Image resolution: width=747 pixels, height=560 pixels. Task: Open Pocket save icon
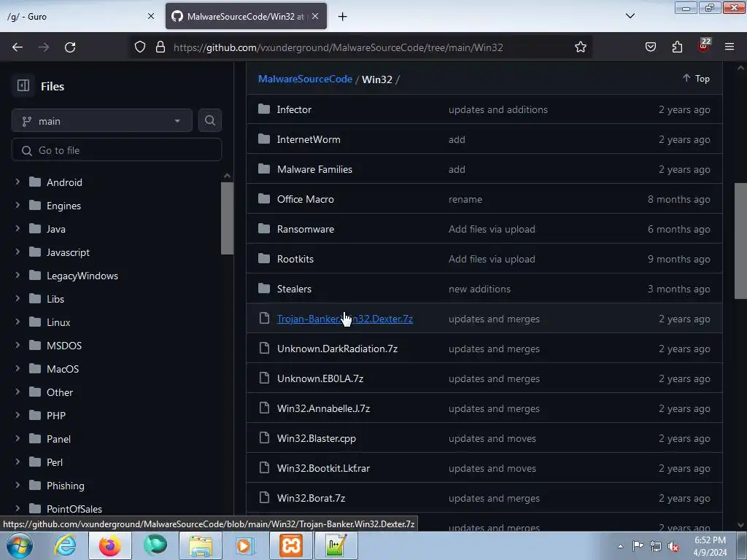tap(650, 47)
